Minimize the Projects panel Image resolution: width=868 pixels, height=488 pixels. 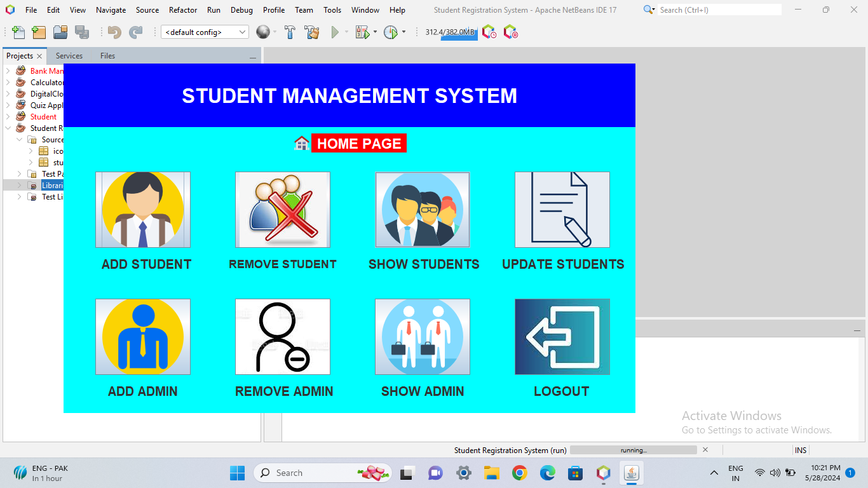tap(252, 57)
